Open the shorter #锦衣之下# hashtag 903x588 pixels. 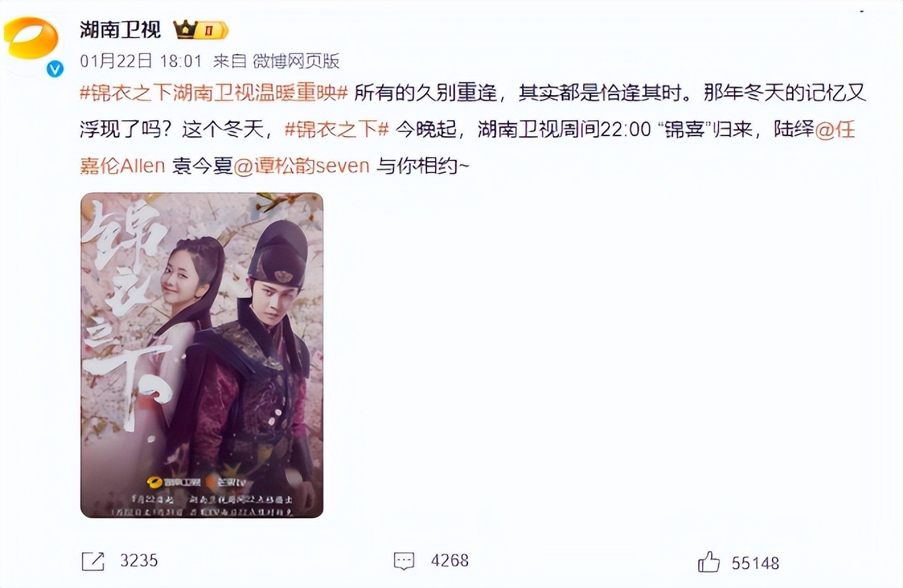click(336, 129)
